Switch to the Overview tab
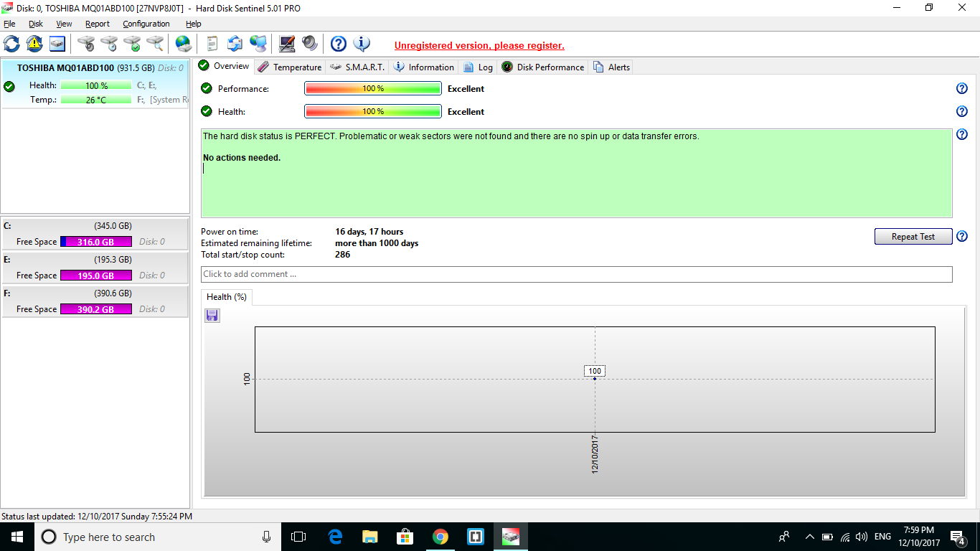This screenshot has height=551, width=980. click(x=224, y=66)
